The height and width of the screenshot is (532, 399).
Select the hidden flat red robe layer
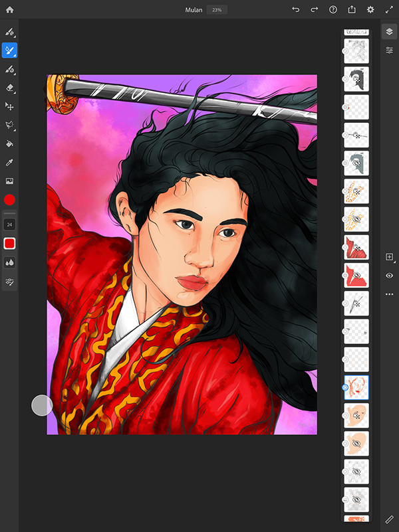(356, 276)
